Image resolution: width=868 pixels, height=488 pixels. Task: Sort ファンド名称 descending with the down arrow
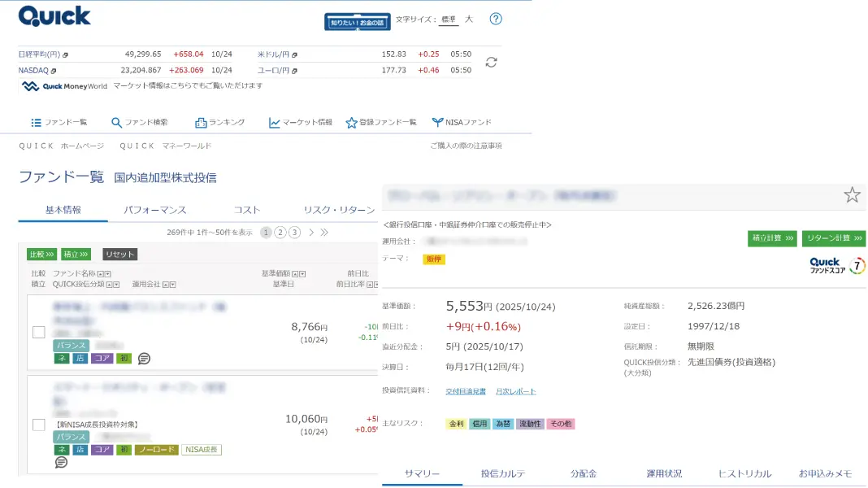coord(108,273)
